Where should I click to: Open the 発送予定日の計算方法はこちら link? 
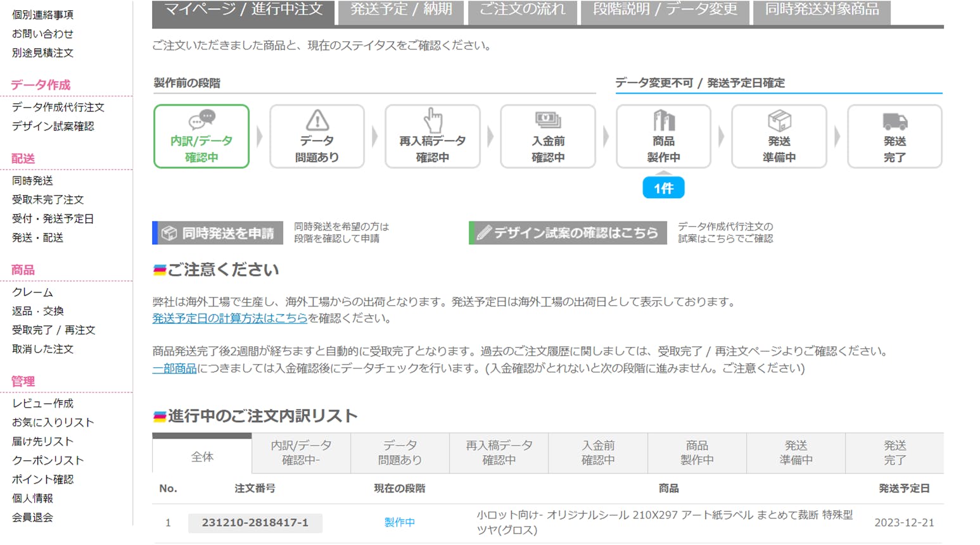[229, 318]
